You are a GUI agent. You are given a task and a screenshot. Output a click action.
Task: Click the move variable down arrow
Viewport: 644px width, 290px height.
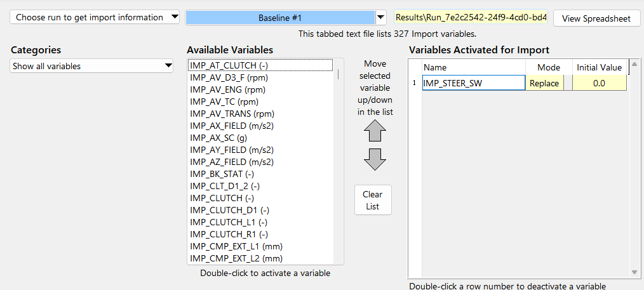(x=375, y=159)
